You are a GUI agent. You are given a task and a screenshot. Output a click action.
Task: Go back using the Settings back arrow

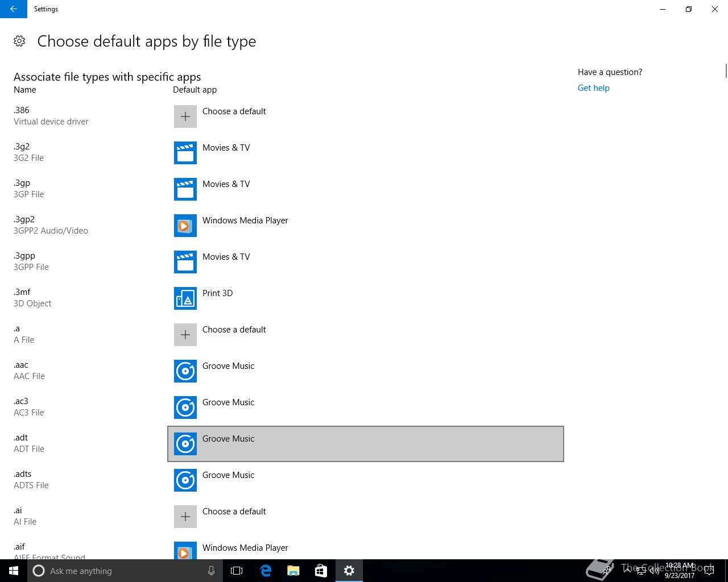[14, 9]
